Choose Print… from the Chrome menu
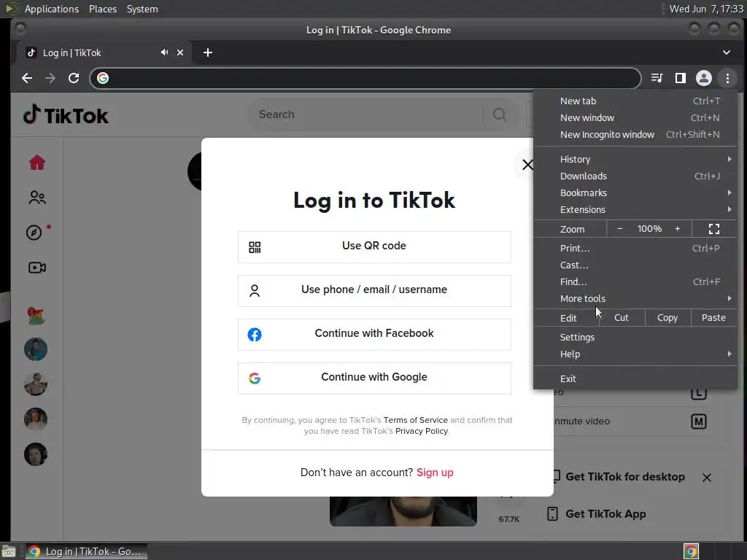The width and height of the screenshot is (747, 560). (635, 248)
